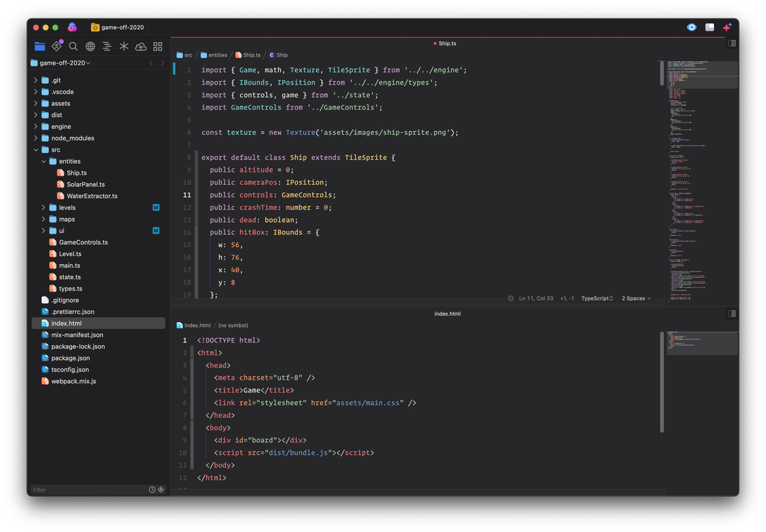Open the Symbols outline sidebar
The image size is (766, 532).
pyautogui.click(x=106, y=47)
